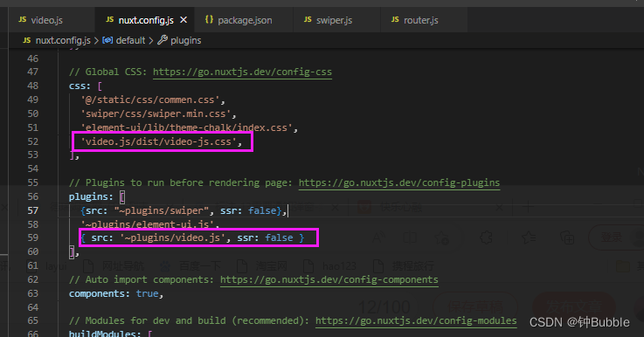Click line number 52 in the gutter

(x=33, y=141)
